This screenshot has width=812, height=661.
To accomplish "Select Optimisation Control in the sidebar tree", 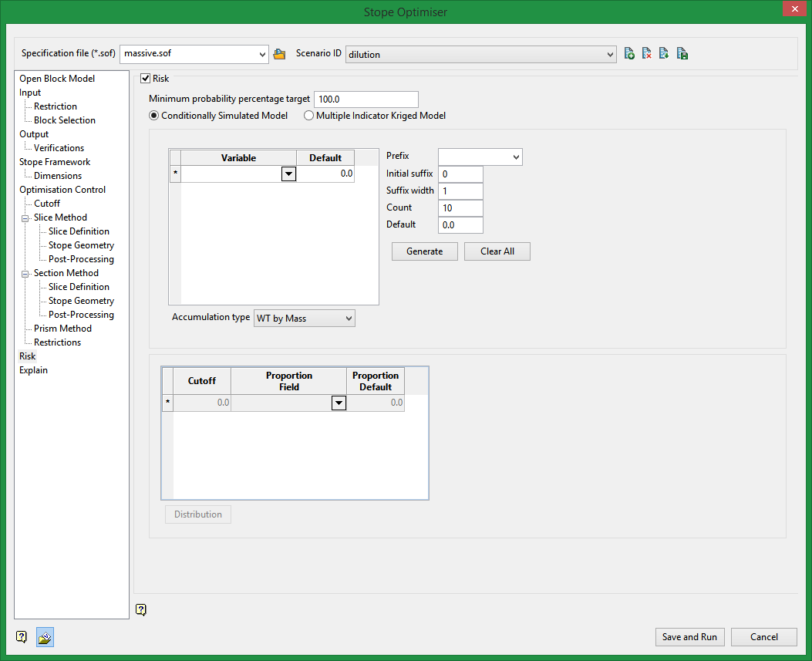I will tap(62, 190).
